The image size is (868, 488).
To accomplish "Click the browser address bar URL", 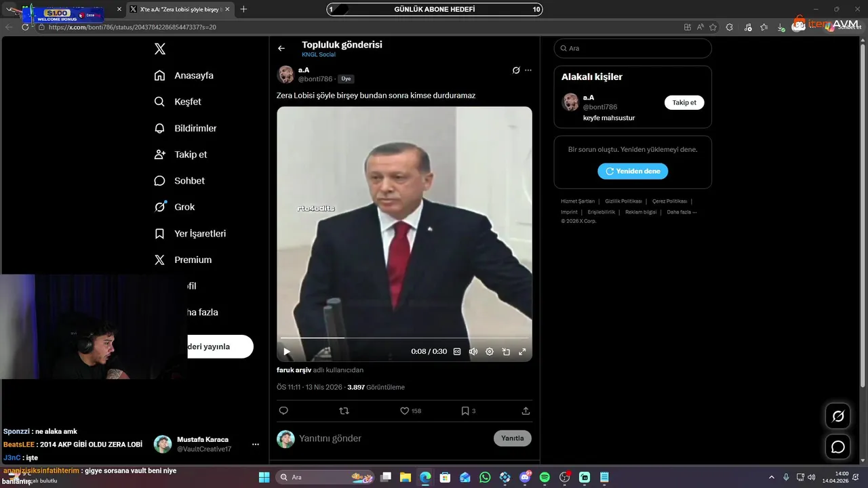I will click(x=132, y=27).
